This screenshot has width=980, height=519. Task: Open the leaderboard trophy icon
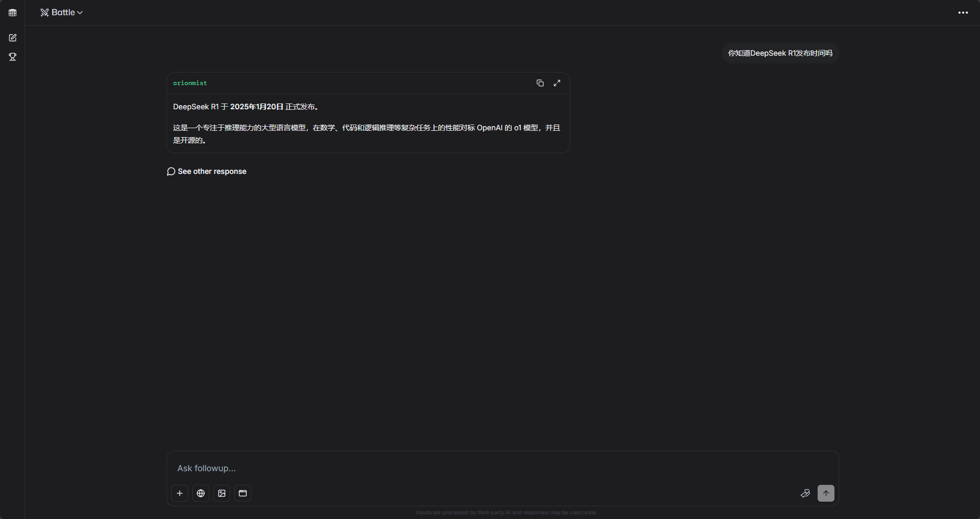click(x=13, y=57)
